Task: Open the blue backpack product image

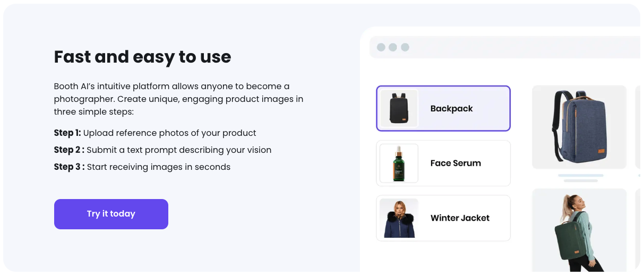Action: point(579,127)
